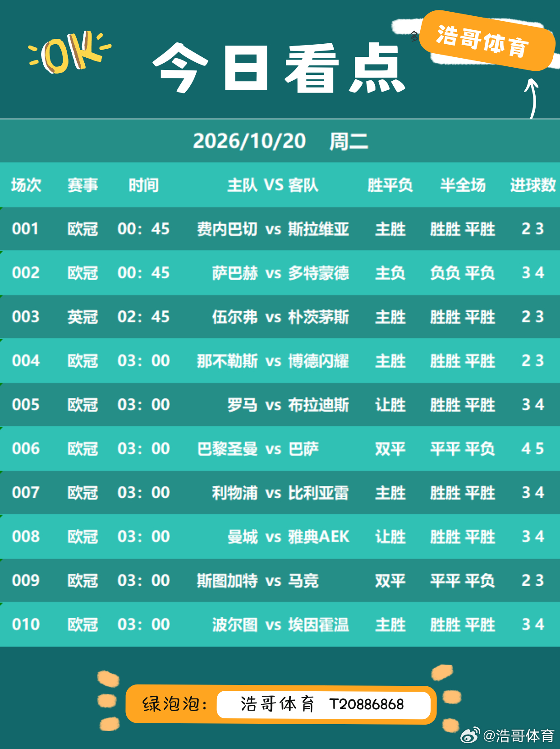Click the yellow OK sticker graphic

pyautogui.click(x=70, y=52)
